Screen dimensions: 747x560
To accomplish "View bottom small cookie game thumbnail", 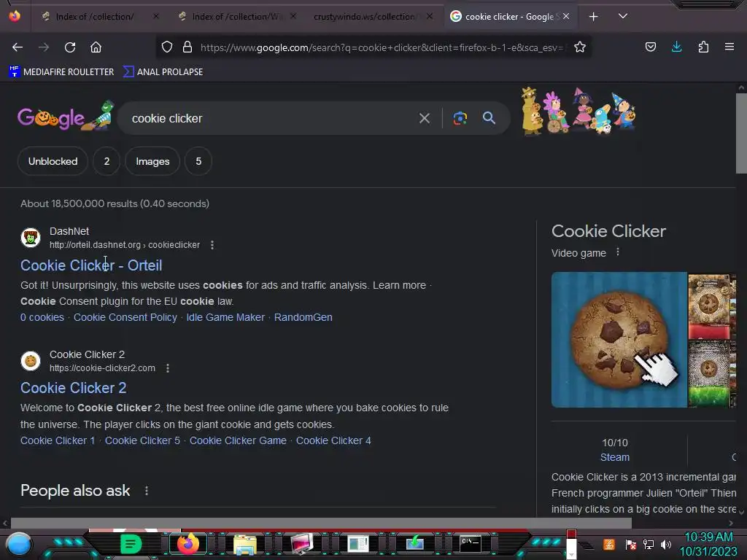I will pyautogui.click(x=711, y=374).
